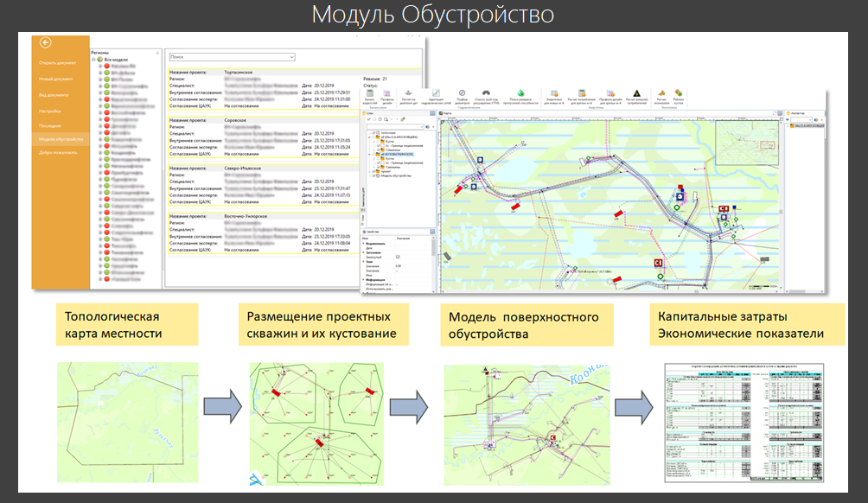This screenshot has width=868, height=503.
Task: Select Добро пожаловать in the sidebar
Action: click(58, 152)
